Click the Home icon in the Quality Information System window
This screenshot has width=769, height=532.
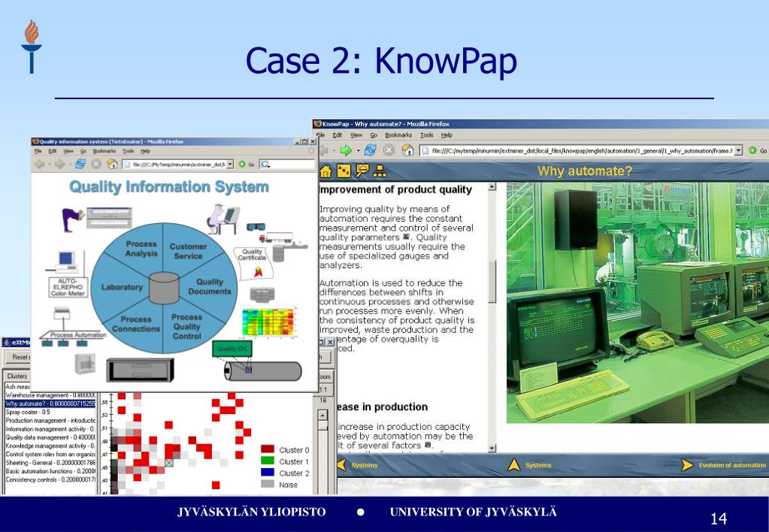pos(112,164)
